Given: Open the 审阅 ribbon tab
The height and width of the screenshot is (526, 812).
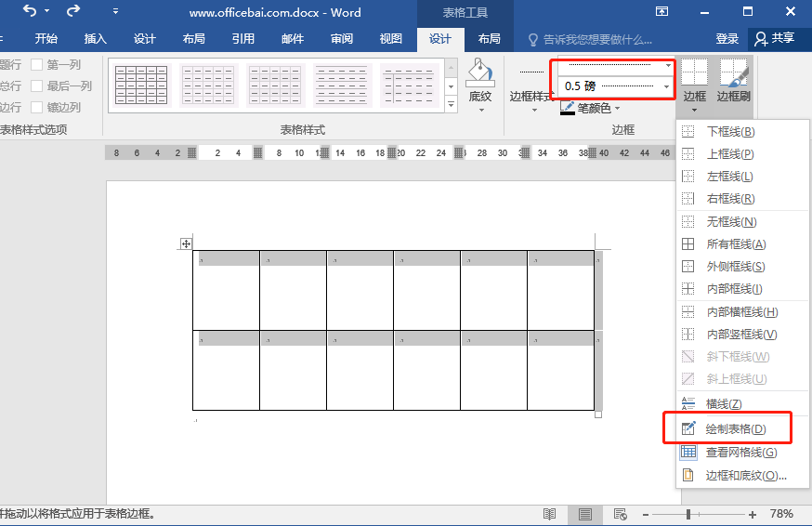Looking at the screenshot, I should click(x=342, y=39).
